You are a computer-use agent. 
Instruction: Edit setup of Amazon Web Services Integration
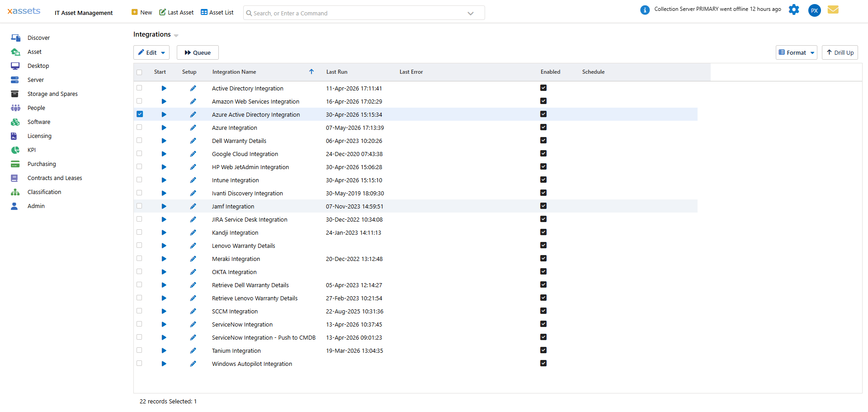(x=193, y=102)
